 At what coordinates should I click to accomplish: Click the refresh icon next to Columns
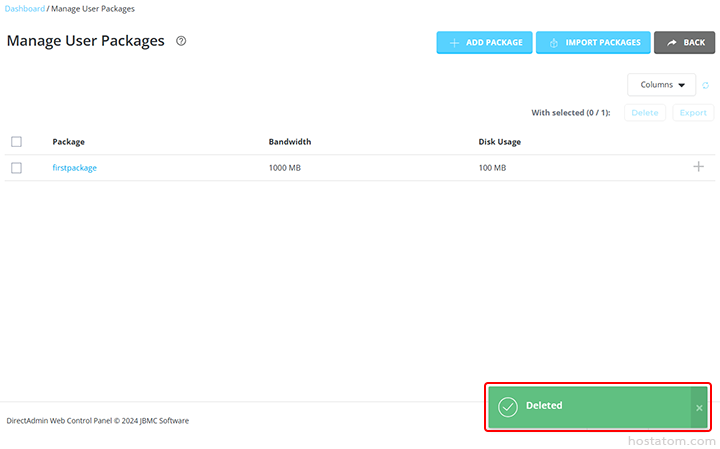(705, 85)
